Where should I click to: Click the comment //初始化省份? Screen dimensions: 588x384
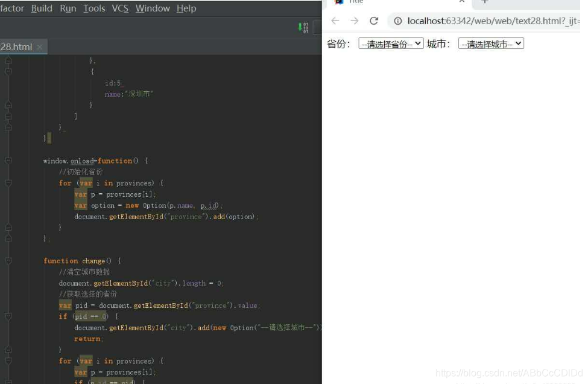tap(81, 172)
